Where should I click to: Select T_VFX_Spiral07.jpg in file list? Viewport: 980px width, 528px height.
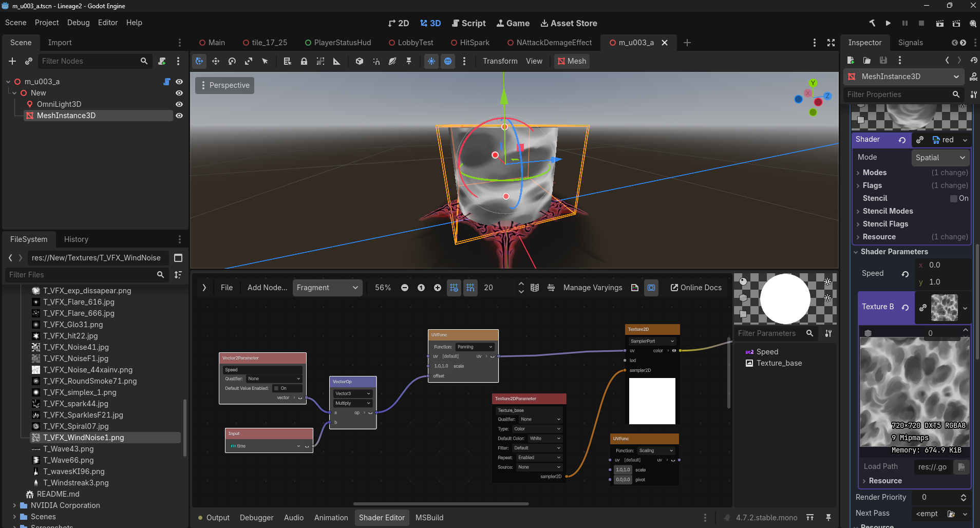pos(76,426)
